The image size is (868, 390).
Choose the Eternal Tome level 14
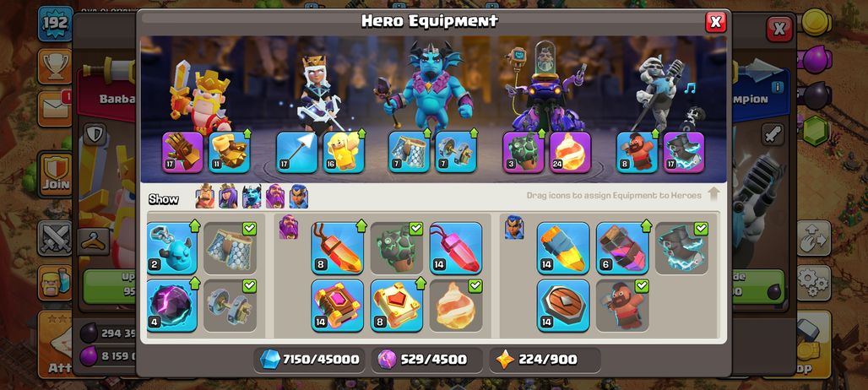pyautogui.click(x=337, y=306)
